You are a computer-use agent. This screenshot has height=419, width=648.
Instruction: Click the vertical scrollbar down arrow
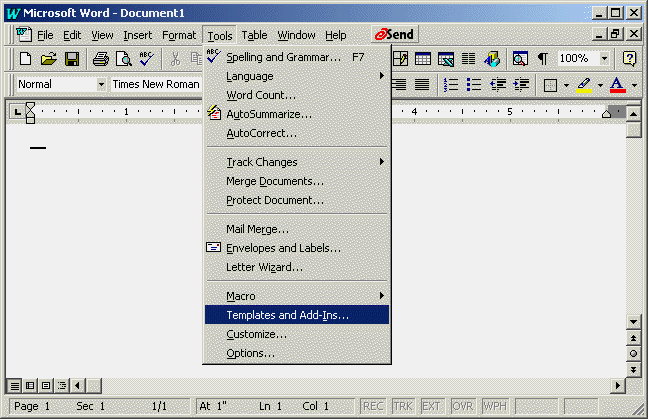pos(633,321)
